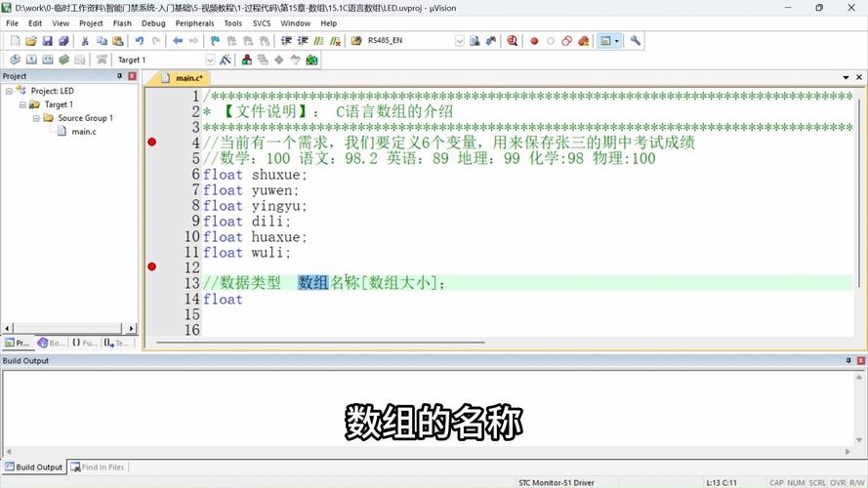Switch to the Books panel tab
Image resolution: width=868 pixels, height=488 pixels.
point(51,343)
